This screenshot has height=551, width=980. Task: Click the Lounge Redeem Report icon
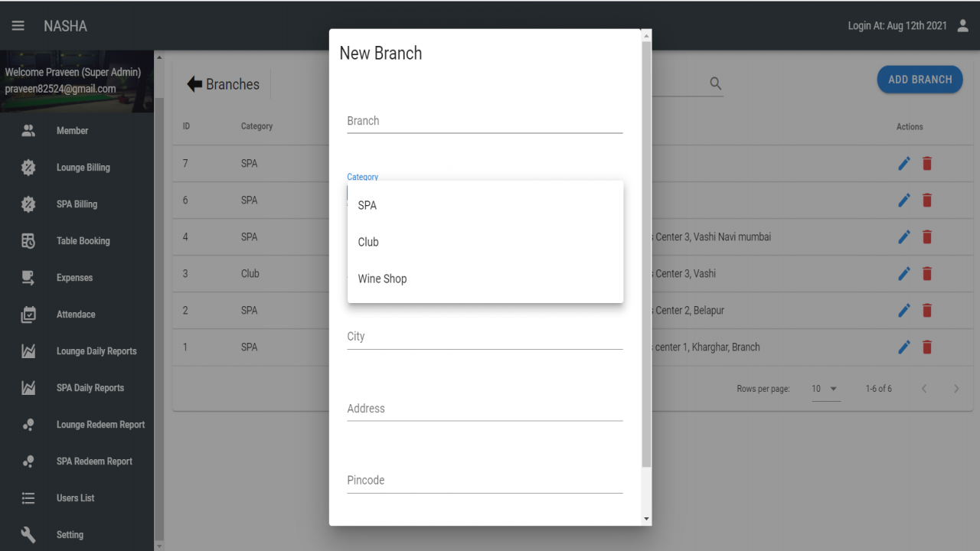28,425
